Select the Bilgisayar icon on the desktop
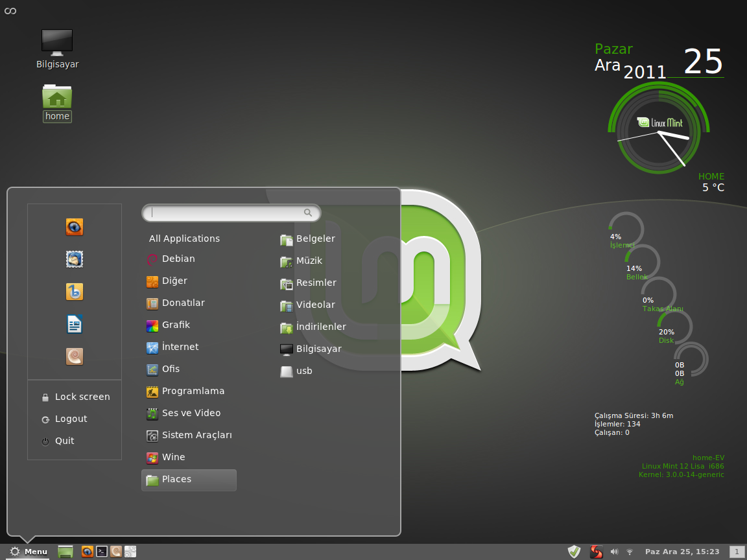The width and height of the screenshot is (747, 560). coord(57,49)
